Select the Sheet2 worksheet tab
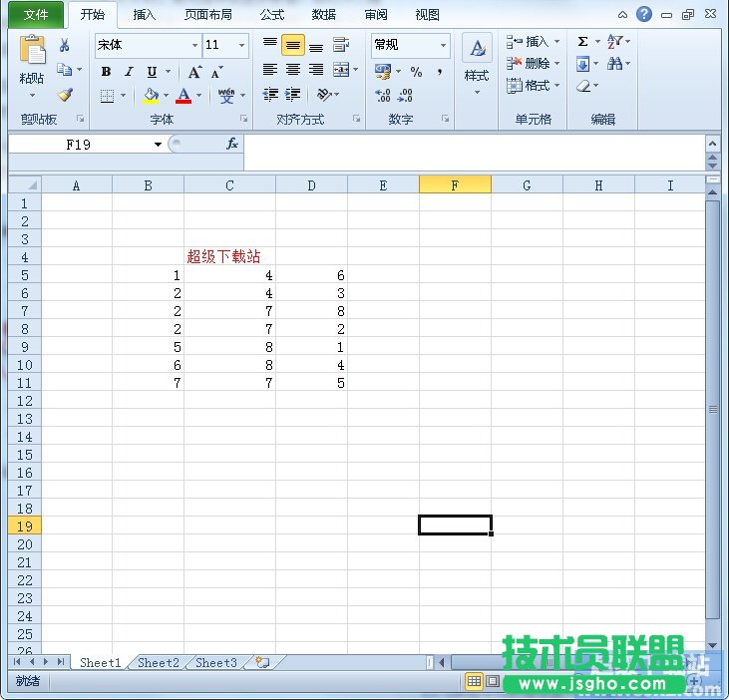 click(x=159, y=662)
